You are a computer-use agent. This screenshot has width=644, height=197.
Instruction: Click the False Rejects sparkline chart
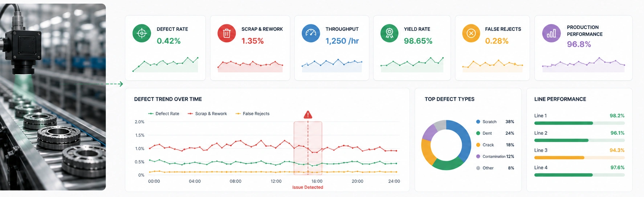click(x=493, y=66)
